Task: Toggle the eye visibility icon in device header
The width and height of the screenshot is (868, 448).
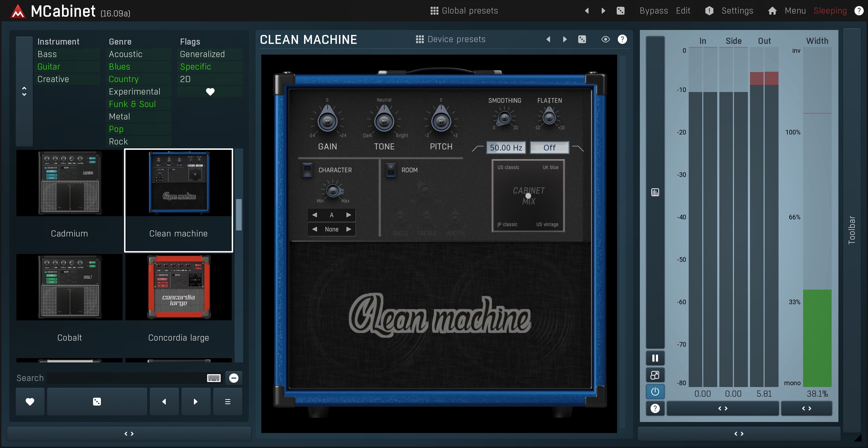Action: 605,39
